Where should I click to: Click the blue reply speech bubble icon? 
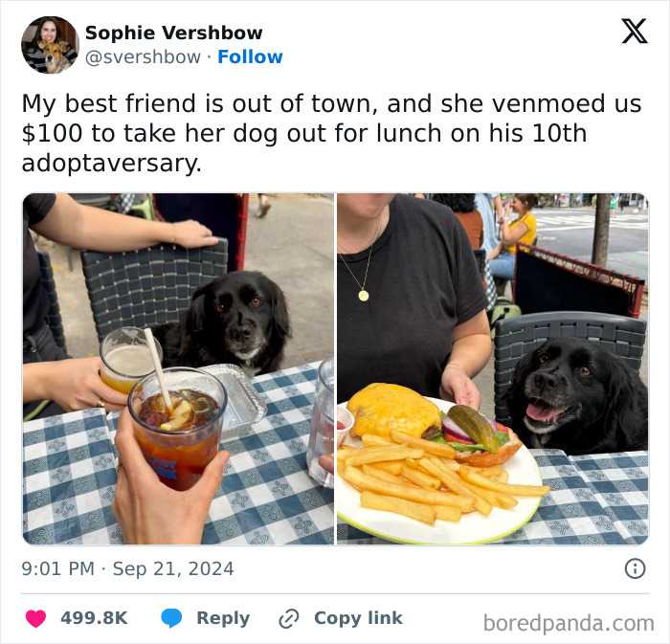(171, 618)
